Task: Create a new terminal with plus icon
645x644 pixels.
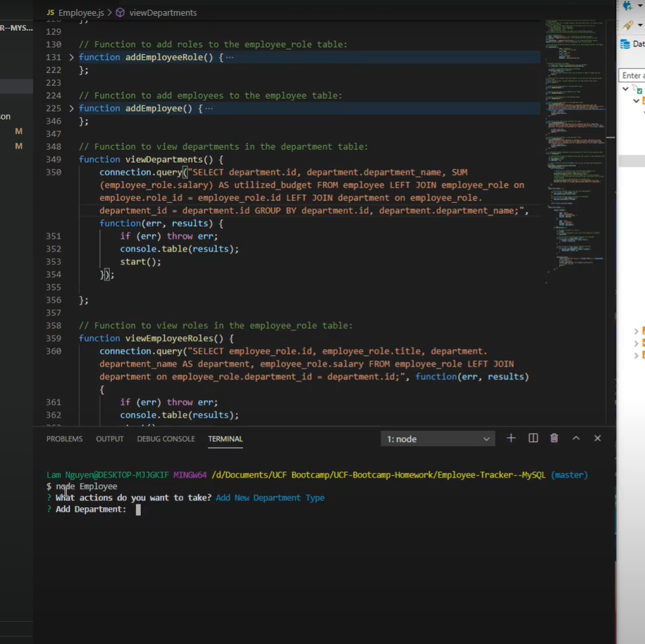Action: (511, 438)
